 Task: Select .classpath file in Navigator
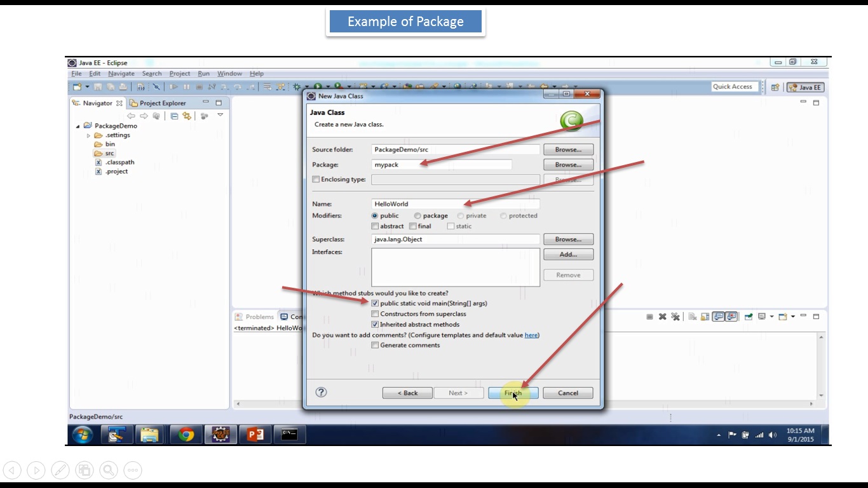(x=115, y=162)
